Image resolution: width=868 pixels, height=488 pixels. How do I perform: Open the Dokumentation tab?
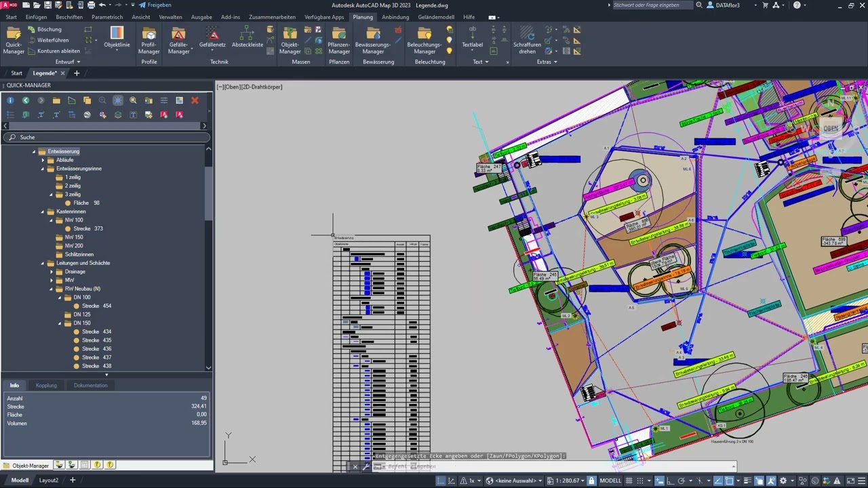[91, 385]
